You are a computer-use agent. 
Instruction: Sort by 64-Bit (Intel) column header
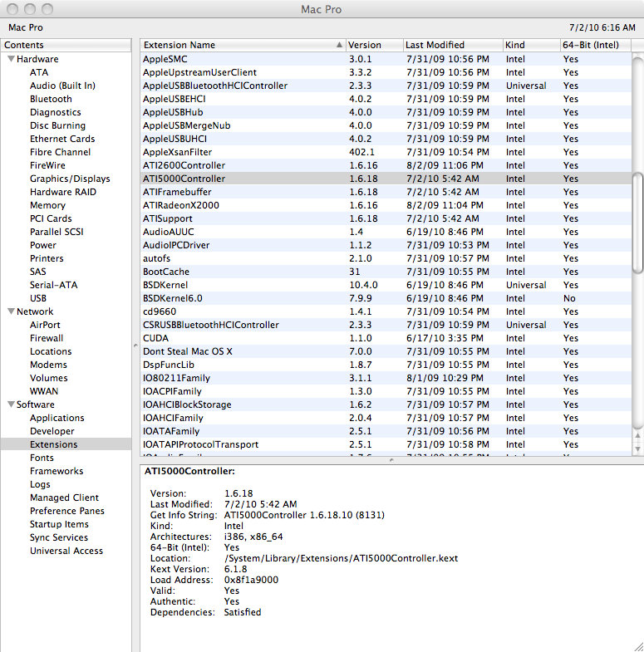point(595,45)
